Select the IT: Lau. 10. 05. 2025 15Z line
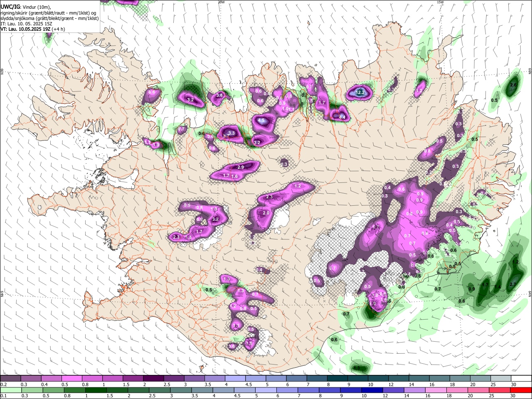Image resolution: width=532 pixels, height=399 pixels. [26, 24]
